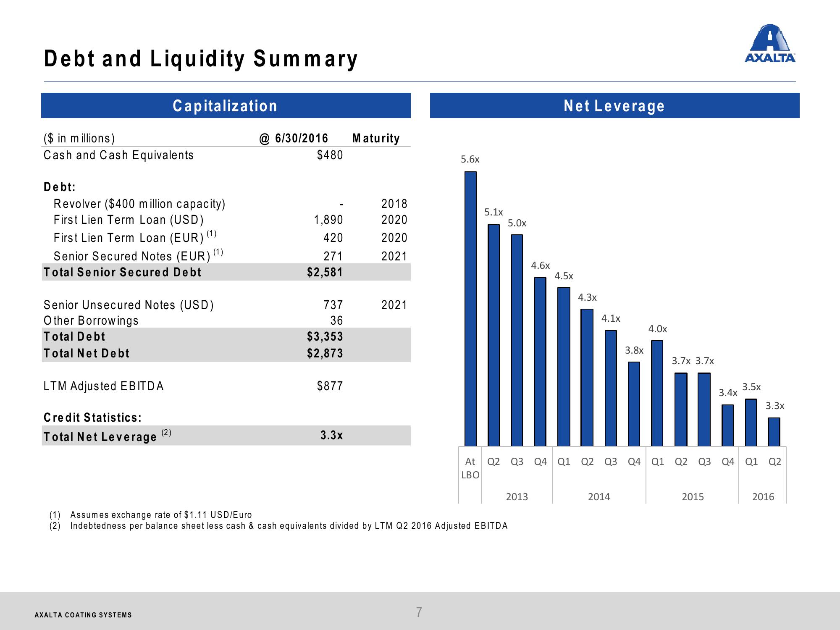Click the 3.3x chart data label
Screen dimensions: 840x630
(x=775, y=406)
